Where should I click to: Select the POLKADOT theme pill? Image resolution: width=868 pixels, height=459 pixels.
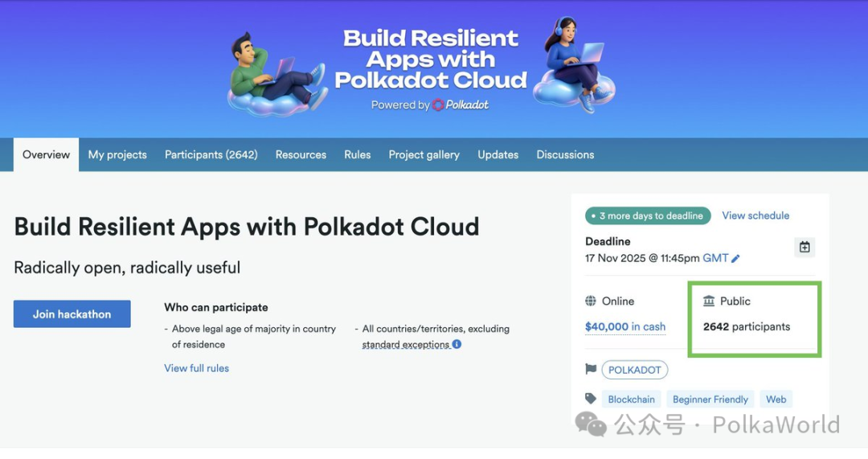pyautogui.click(x=634, y=370)
